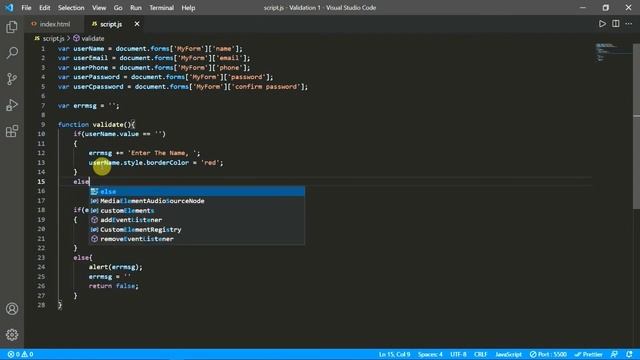Open the File menu
640x360 pixels.
coord(27,8)
